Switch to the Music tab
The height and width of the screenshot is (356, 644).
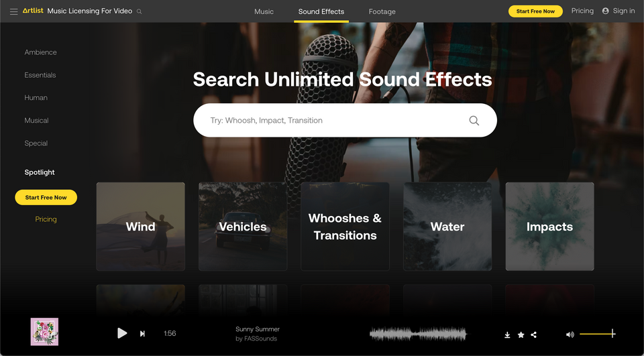[x=264, y=11]
